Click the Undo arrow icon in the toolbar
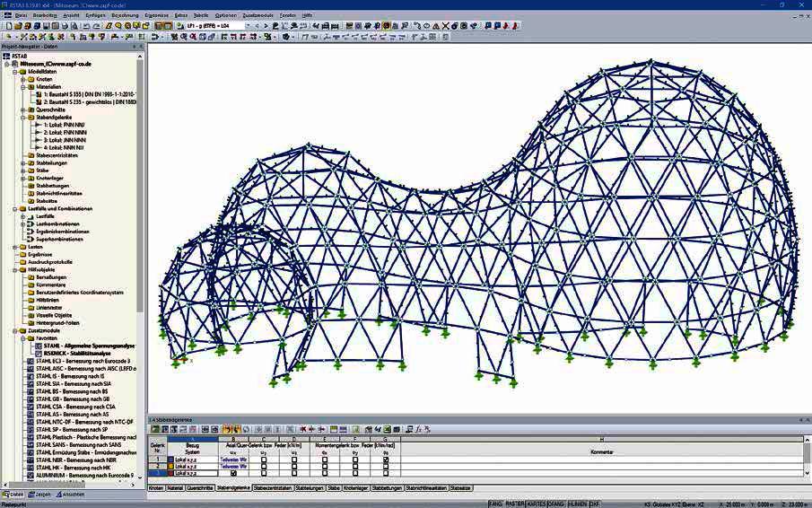The height and width of the screenshot is (508, 812). [86, 25]
